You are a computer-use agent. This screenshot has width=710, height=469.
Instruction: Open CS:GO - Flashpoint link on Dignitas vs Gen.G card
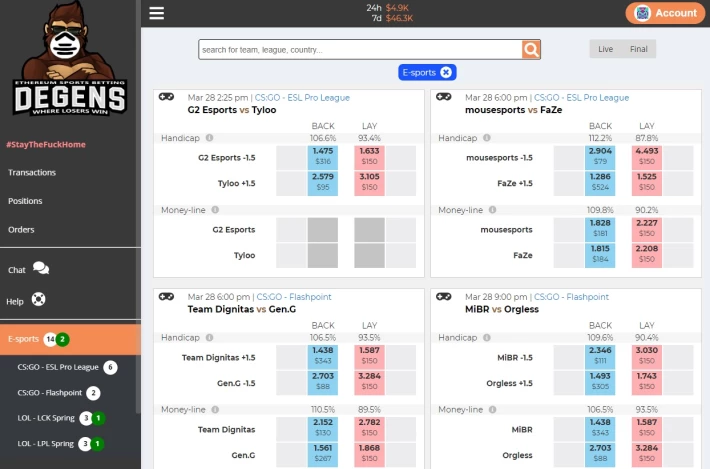click(294, 297)
